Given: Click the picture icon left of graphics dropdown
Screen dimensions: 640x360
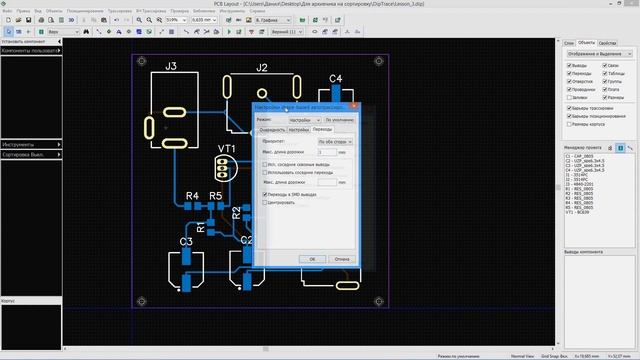Looking at the screenshot, I should coord(249,20).
